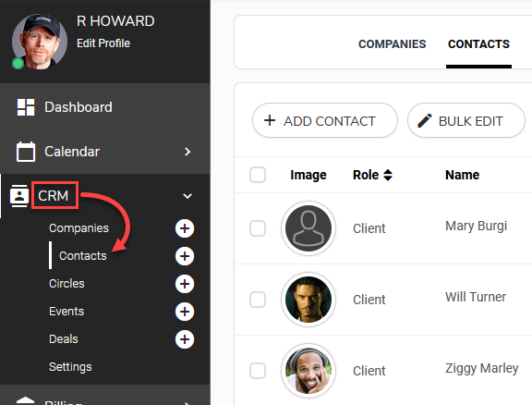Add a new deal via plus icon
The width and height of the screenshot is (532, 405).
click(185, 339)
